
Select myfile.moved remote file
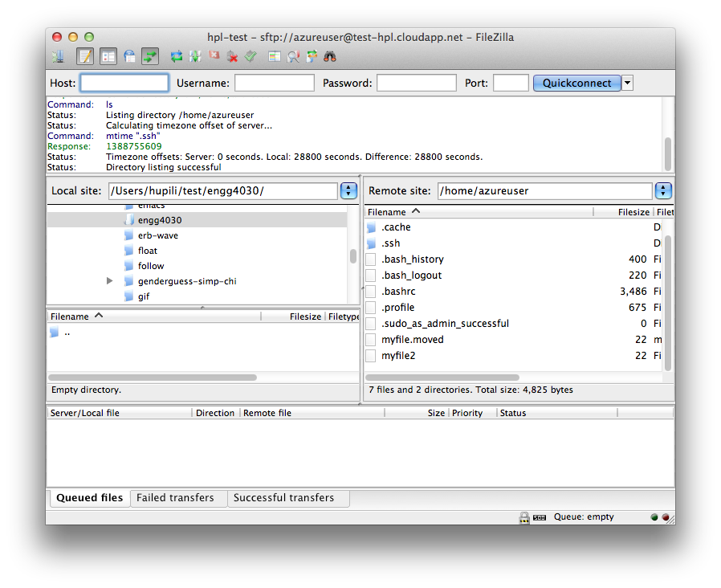click(x=513, y=340)
